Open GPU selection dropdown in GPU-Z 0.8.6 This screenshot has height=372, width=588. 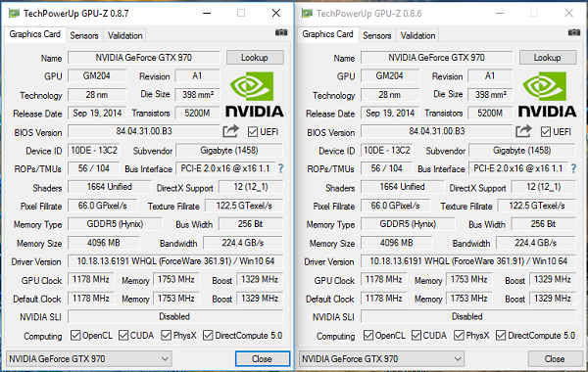coord(382,359)
